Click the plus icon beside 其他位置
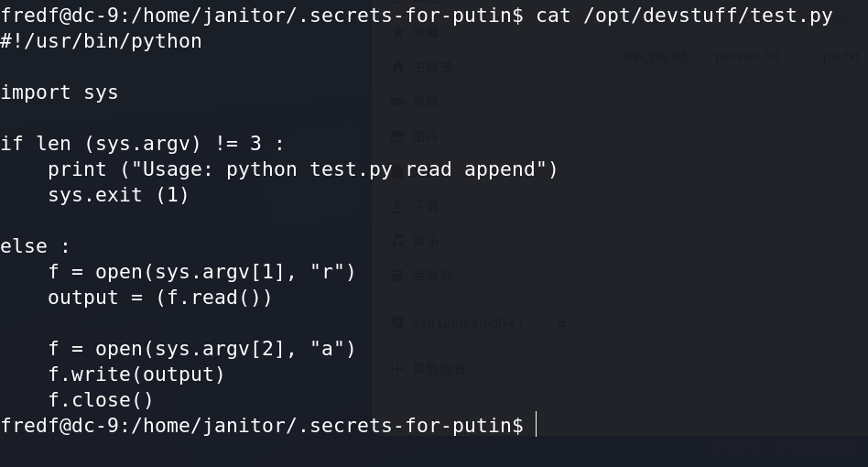This screenshot has width=868, height=467. (x=397, y=369)
